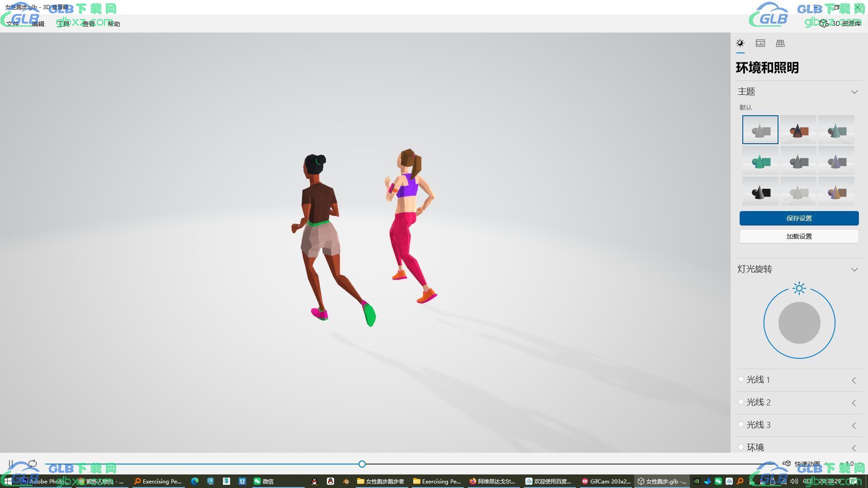
Task: Pause the animation playback
Action: pos(11,464)
